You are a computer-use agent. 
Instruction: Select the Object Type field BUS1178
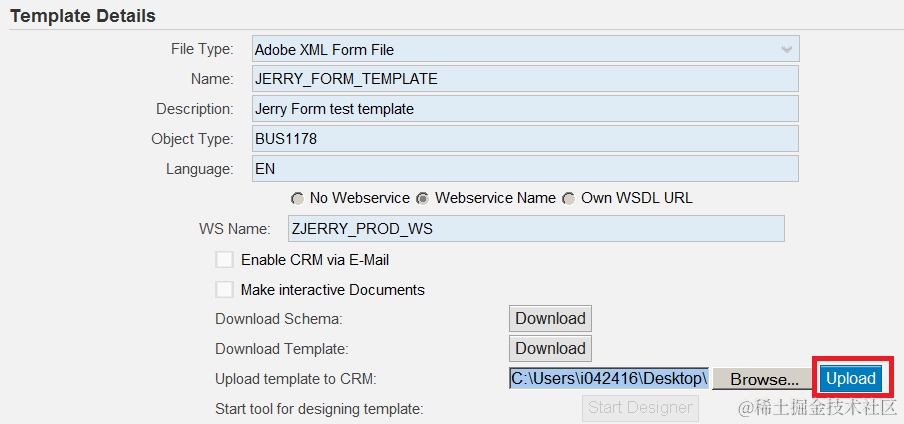pos(525,139)
